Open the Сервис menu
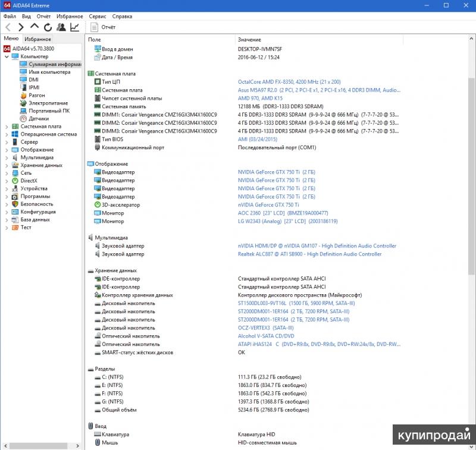Image resolution: width=476 pixels, height=450 pixels. (x=98, y=17)
